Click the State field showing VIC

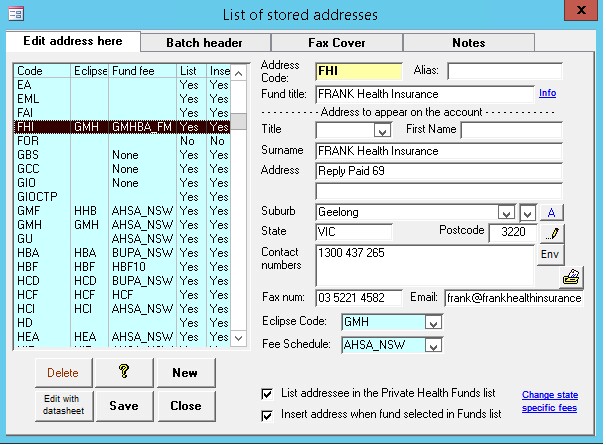click(354, 232)
